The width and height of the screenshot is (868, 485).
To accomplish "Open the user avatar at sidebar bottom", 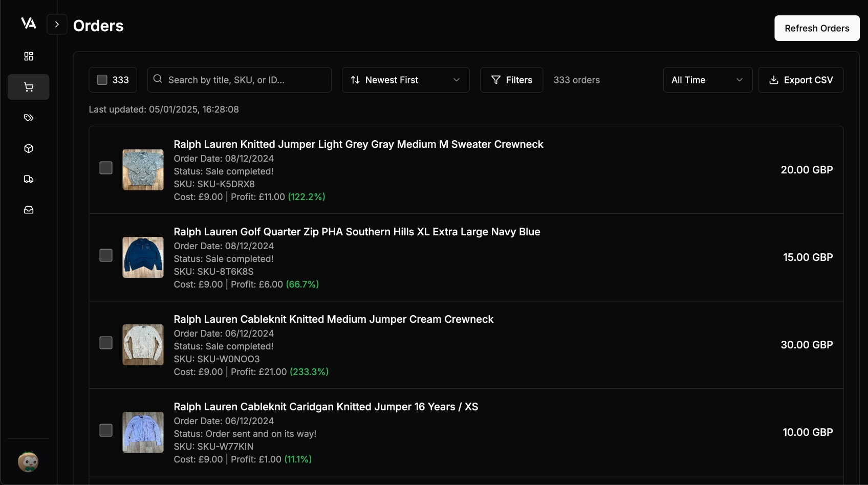I will [x=28, y=461].
